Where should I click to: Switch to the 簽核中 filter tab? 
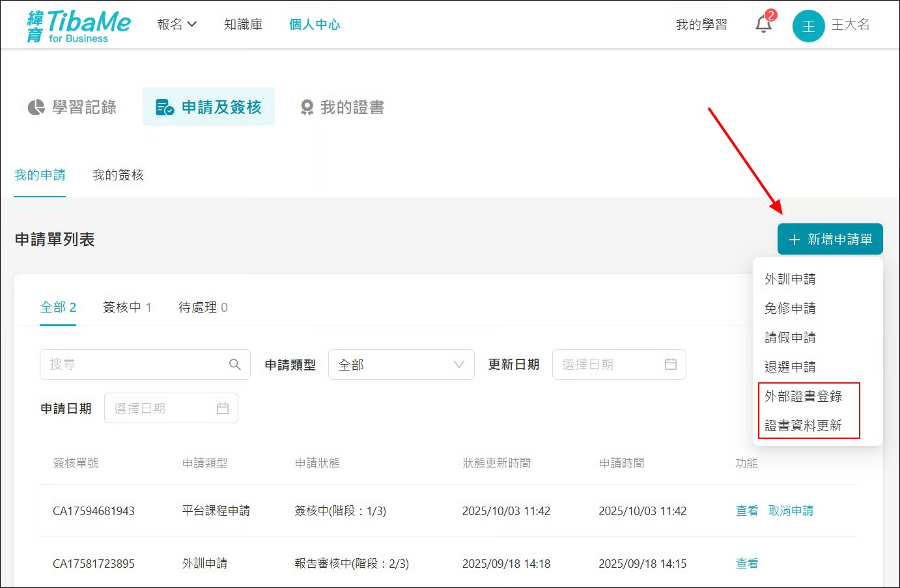[x=127, y=307]
